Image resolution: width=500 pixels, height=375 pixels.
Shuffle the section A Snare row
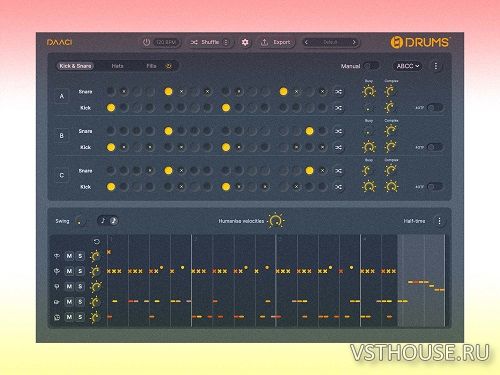(x=338, y=91)
